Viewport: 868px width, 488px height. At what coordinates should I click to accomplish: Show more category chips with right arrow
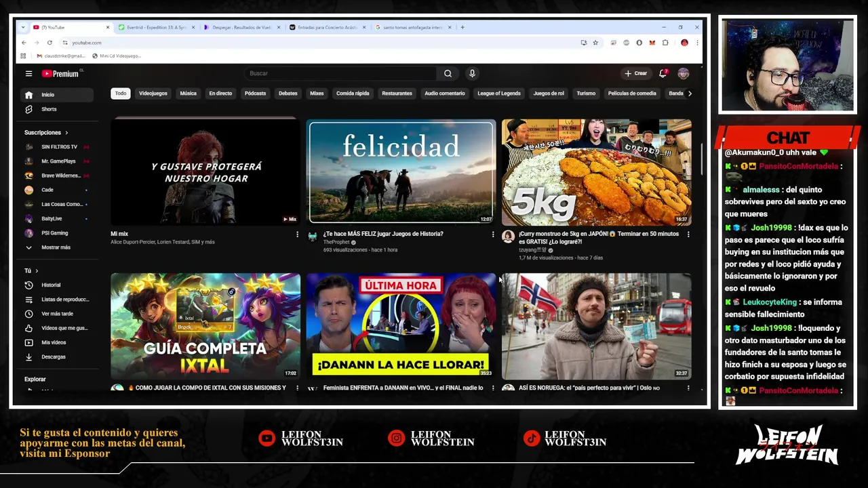point(690,94)
